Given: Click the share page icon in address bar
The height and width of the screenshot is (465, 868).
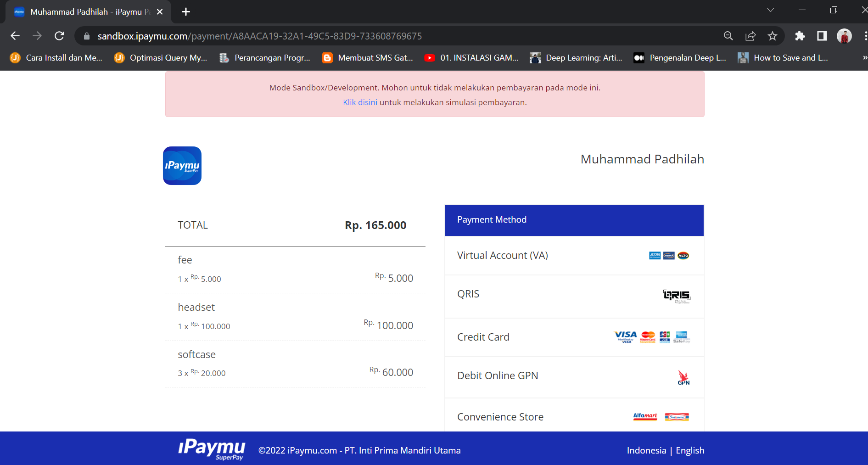Looking at the screenshot, I should pyautogui.click(x=750, y=36).
